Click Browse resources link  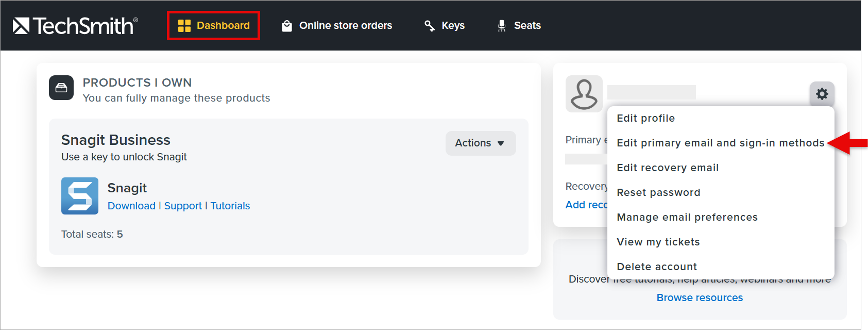point(700,298)
